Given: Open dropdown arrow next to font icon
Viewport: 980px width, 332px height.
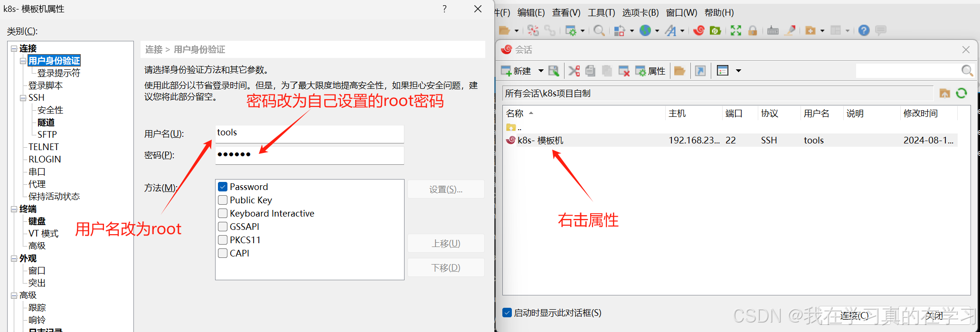Looking at the screenshot, I should (x=682, y=30).
